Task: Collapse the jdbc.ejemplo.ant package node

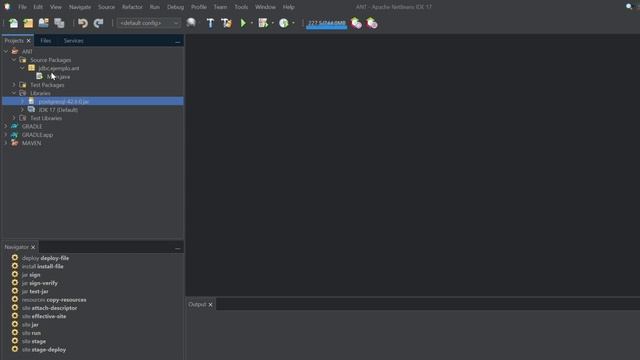Action: click(x=22, y=68)
